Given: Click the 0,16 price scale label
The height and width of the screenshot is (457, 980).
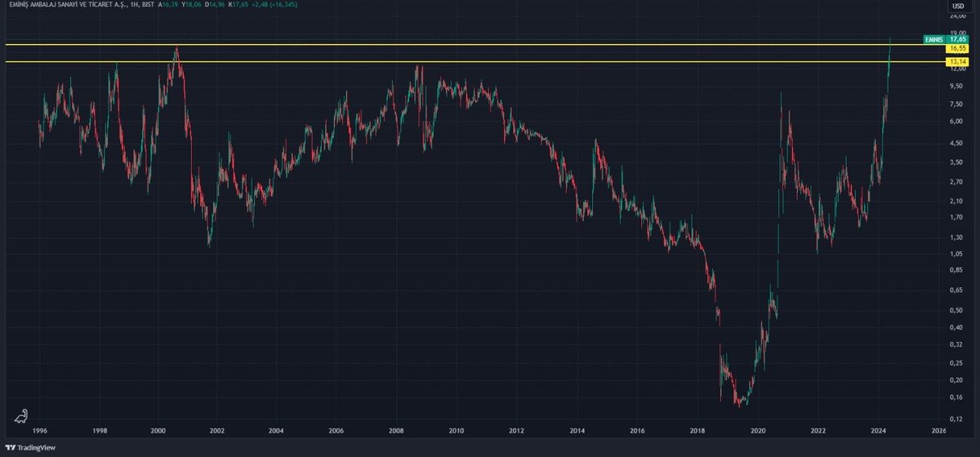Looking at the screenshot, I should point(958,397).
